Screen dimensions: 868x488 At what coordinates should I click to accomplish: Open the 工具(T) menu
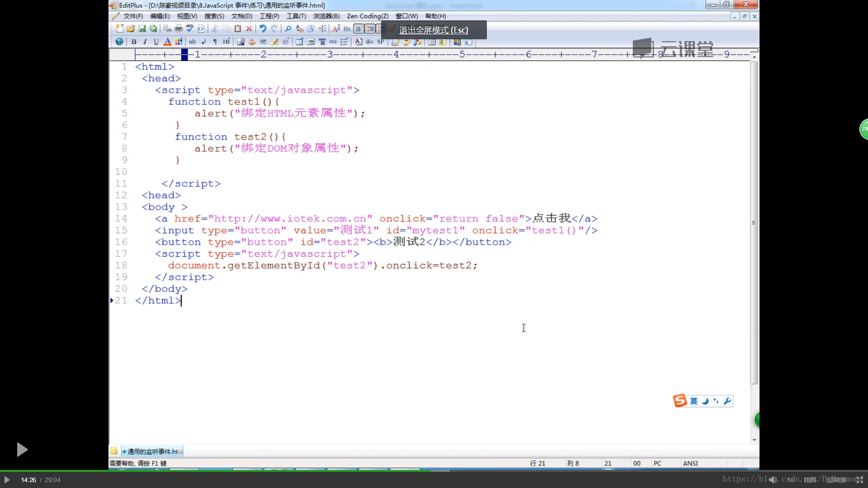[x=296, y=16]
